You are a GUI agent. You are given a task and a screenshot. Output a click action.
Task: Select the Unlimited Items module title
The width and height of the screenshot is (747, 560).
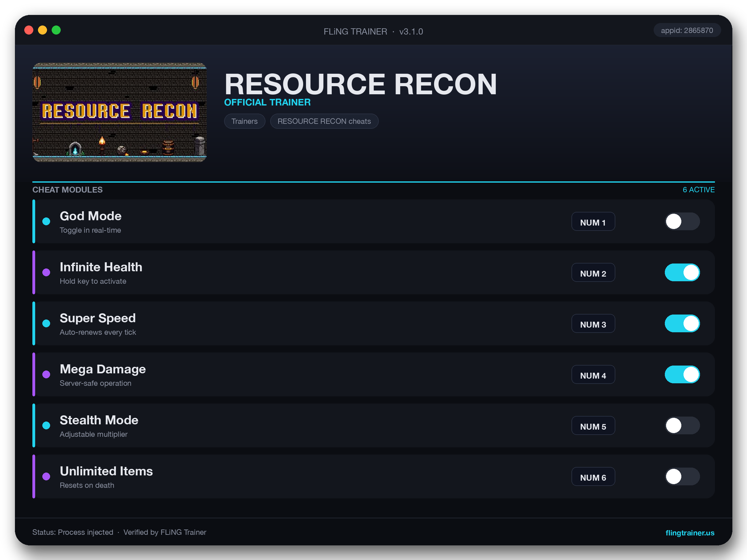pyautogui.click(x=106, y=471)
